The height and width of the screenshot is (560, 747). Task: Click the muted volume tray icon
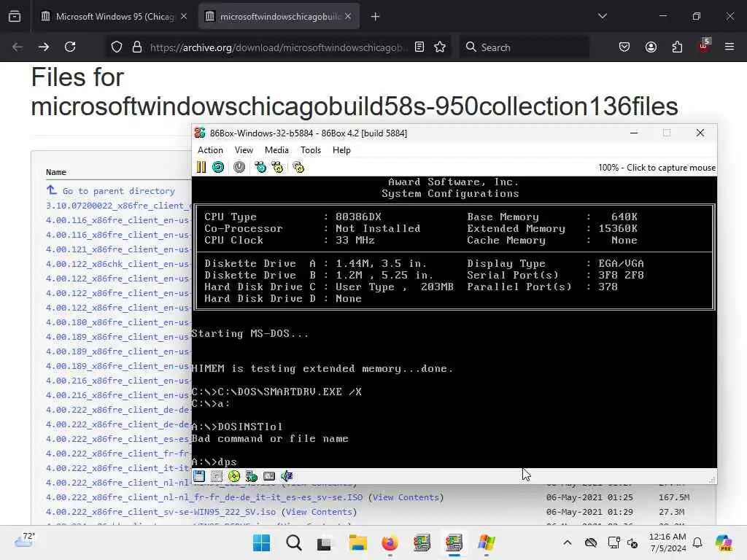632,542
